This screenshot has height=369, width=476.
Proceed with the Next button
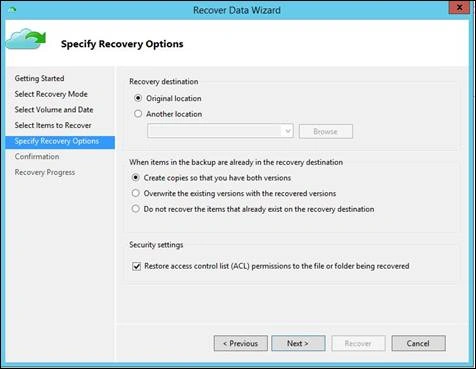298,343
